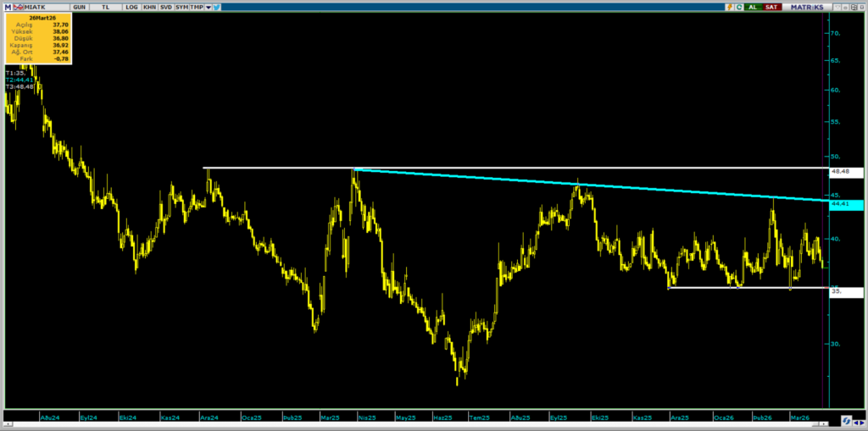Toggle the SVD option
The image size is (868, 431).
pyautogui.click(x=165, y=7)
